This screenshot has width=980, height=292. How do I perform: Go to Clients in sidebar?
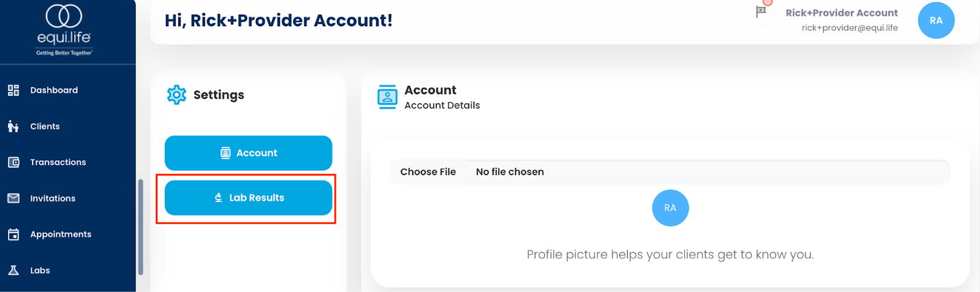45,126
